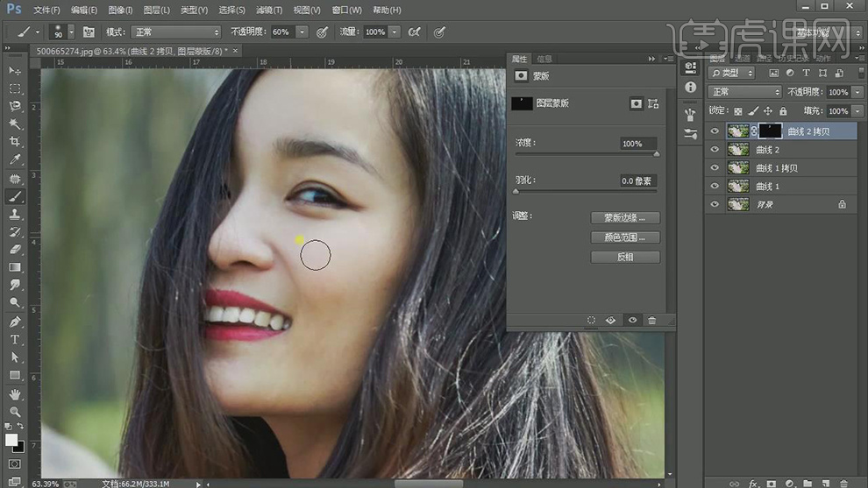This screenshot has width=868, height=488.
Task: Select the Eyedropper tool
Action: 15,160
